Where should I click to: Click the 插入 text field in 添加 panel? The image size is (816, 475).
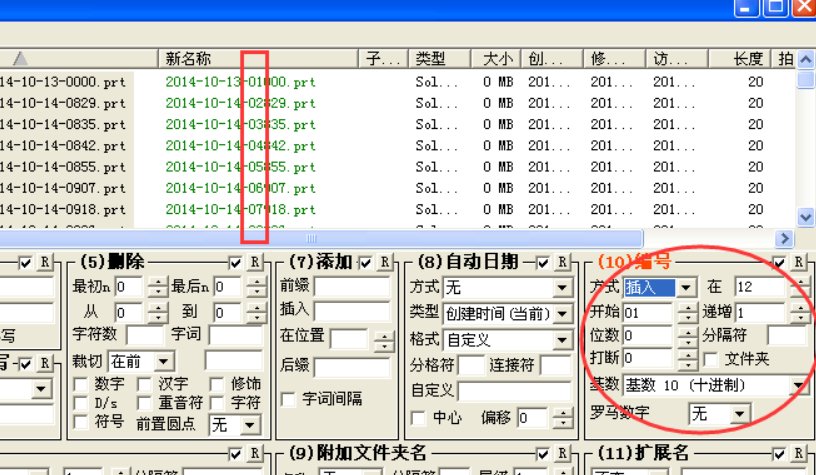click(x=352, y=311)
